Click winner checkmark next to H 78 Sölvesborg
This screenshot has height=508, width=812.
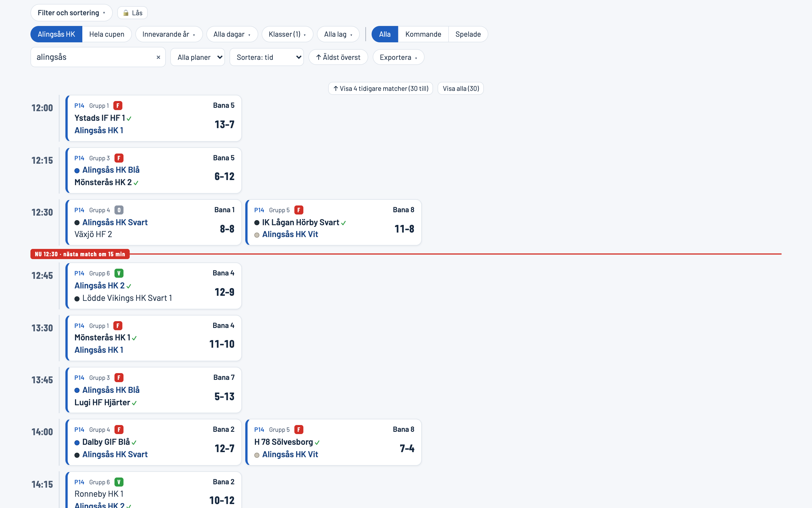(317, 443)
